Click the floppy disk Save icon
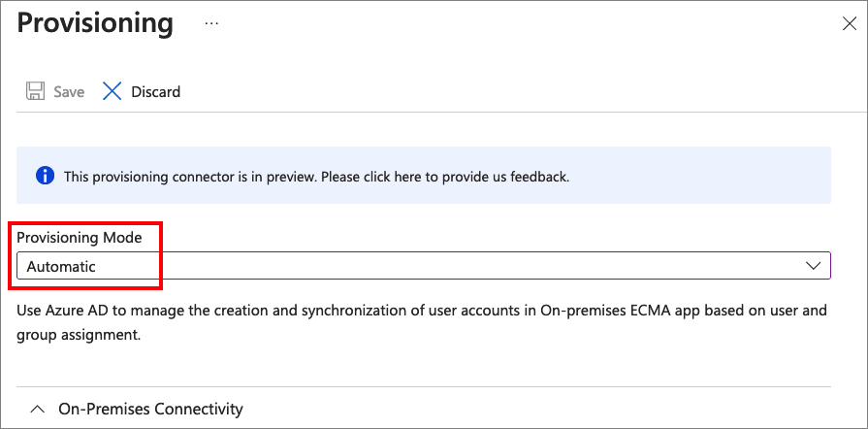The image size is (868, 429). [35, 92]
